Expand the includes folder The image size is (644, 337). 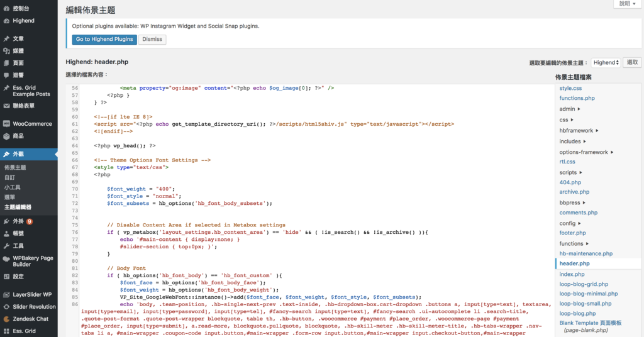[572, 141]
